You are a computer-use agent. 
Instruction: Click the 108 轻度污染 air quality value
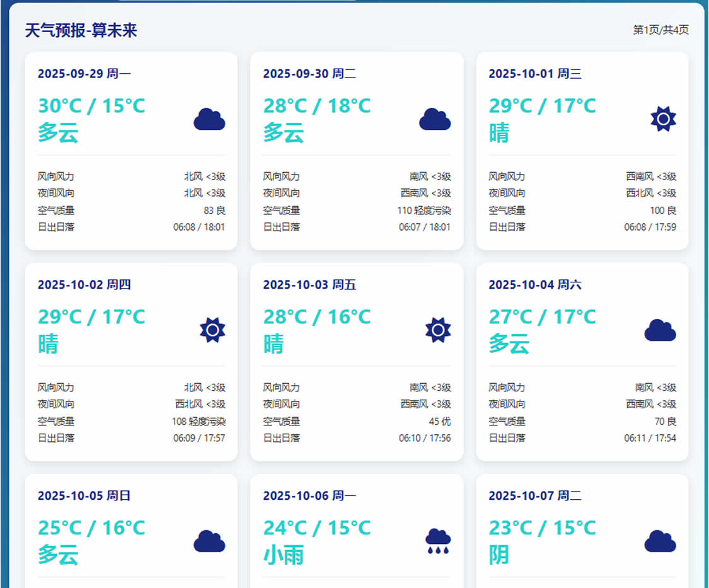pyautogui.click(x=199, y=422)
